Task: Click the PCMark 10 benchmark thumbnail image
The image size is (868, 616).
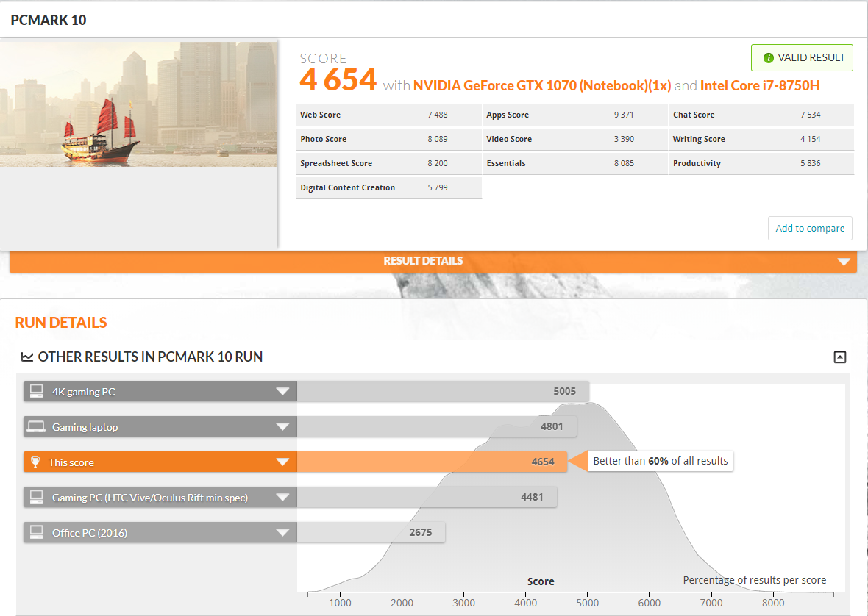Action: pyautogui.click(x=138, y=104)
